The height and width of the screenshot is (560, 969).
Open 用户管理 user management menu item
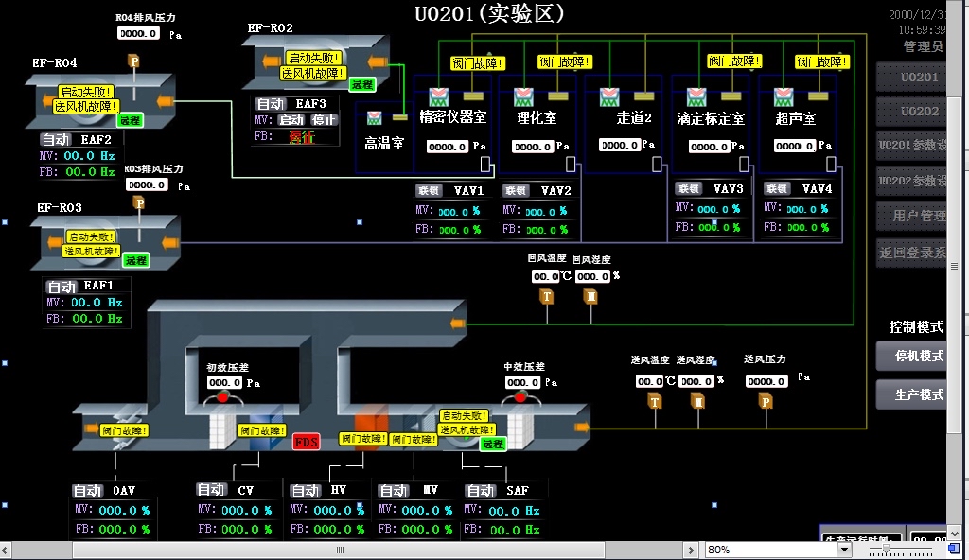920,216
